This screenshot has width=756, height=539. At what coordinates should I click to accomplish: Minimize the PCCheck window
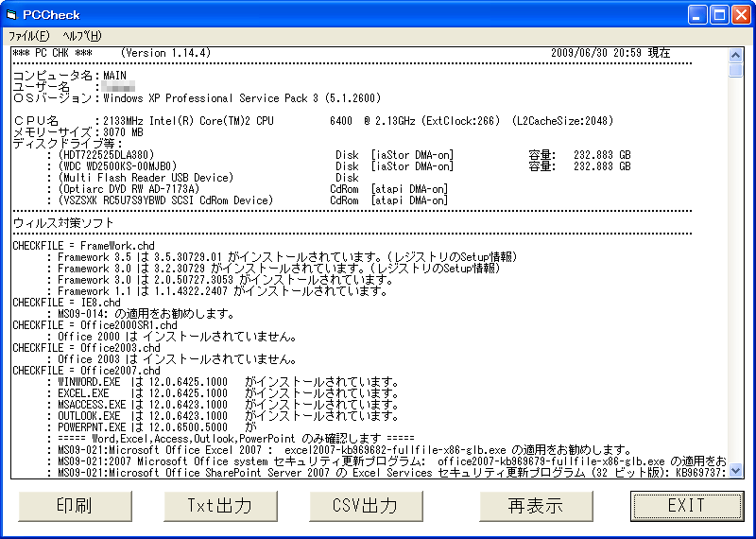click(696, 15)
